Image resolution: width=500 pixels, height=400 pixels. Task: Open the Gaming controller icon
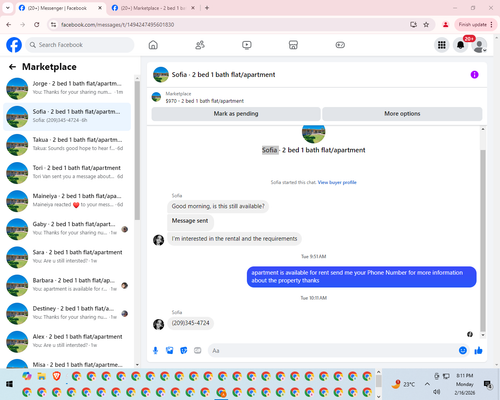[x=340, y=45]
